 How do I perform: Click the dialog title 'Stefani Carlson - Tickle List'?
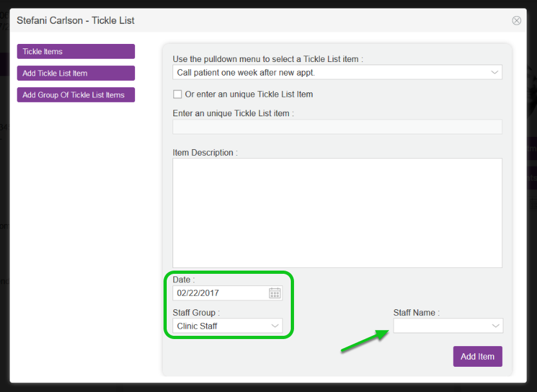pyautogui.click(x=76, y=21)
